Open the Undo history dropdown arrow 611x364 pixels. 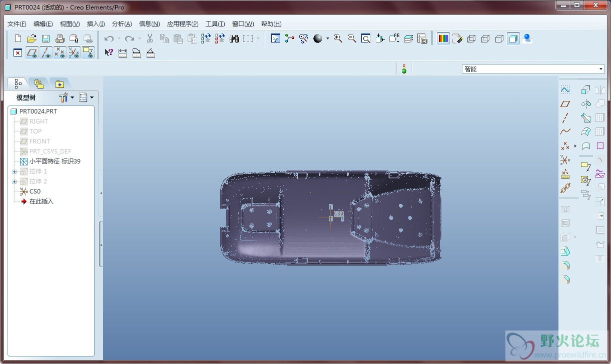click(119, 38)
